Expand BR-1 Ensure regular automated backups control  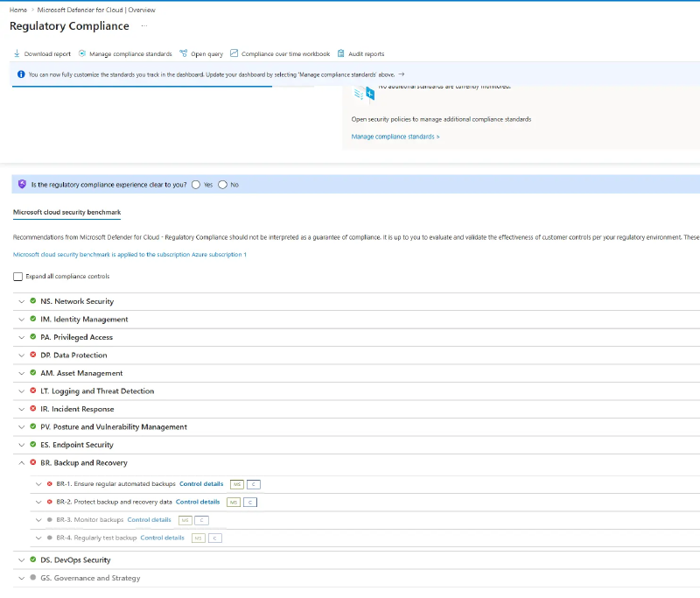(38, 484)
